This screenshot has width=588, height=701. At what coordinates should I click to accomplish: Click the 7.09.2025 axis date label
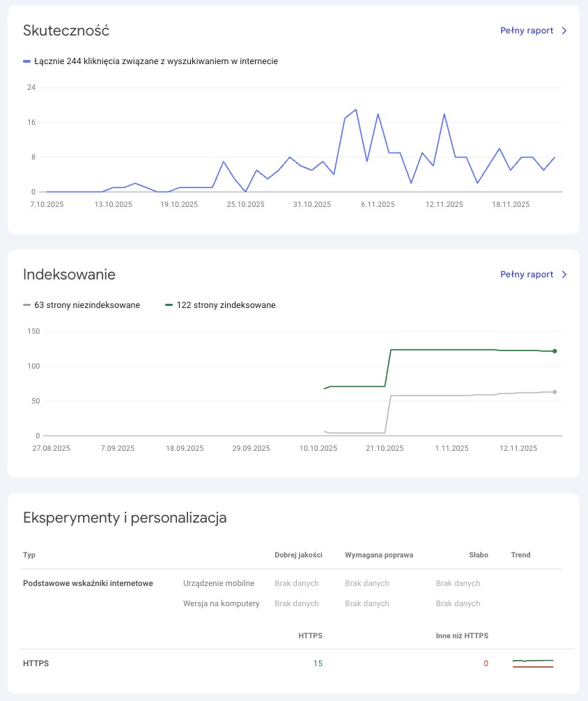click(x=118, y=448)
